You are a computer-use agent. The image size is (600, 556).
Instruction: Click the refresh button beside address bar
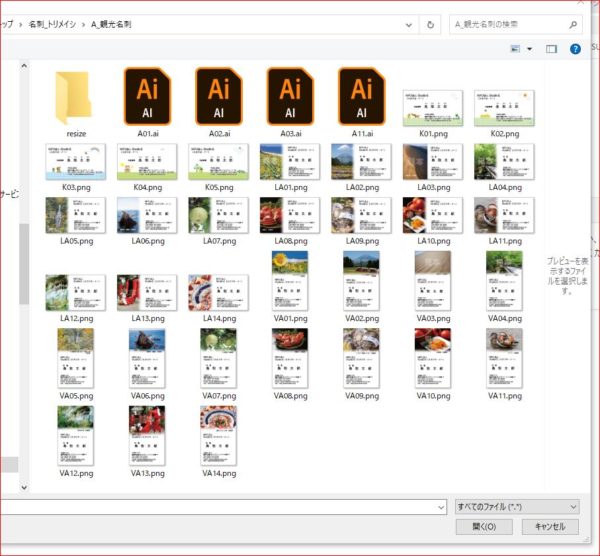tap(431, 23)
